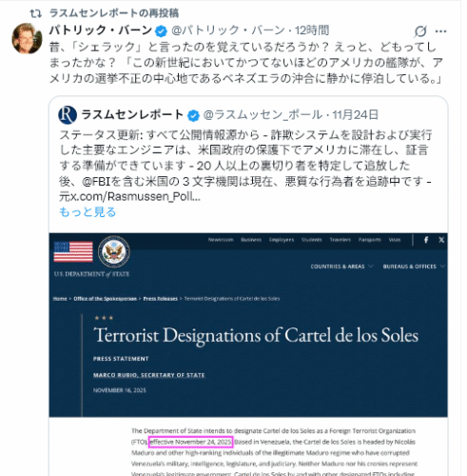Click the U.S. Department of State seal
The width and height of the screenshot is (467, 476).
point(113,252)
